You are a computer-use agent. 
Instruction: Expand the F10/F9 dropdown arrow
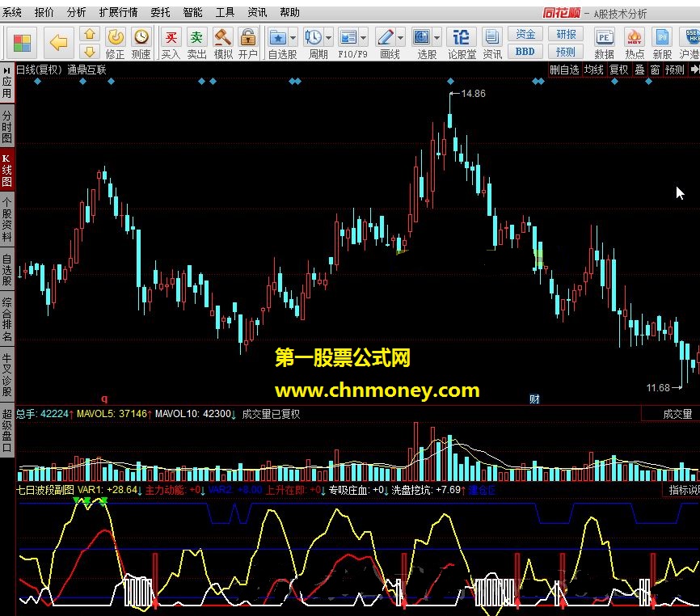click(x=364, y=38)
